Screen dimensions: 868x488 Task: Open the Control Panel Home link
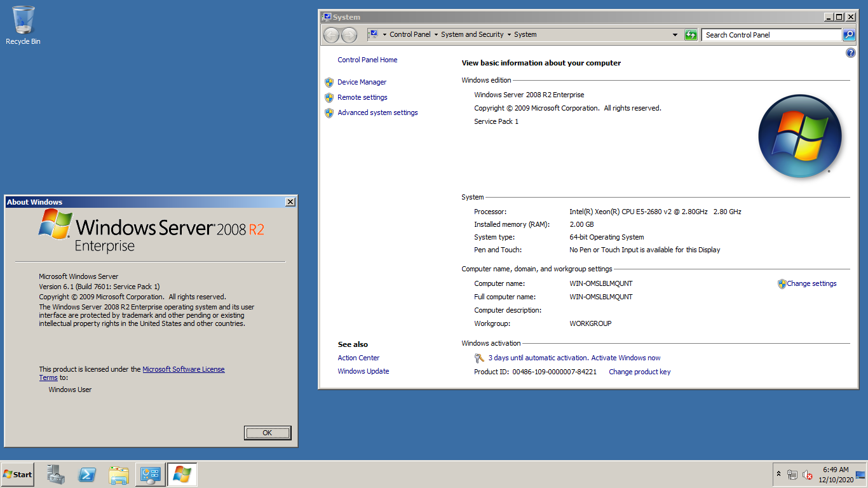367,60
